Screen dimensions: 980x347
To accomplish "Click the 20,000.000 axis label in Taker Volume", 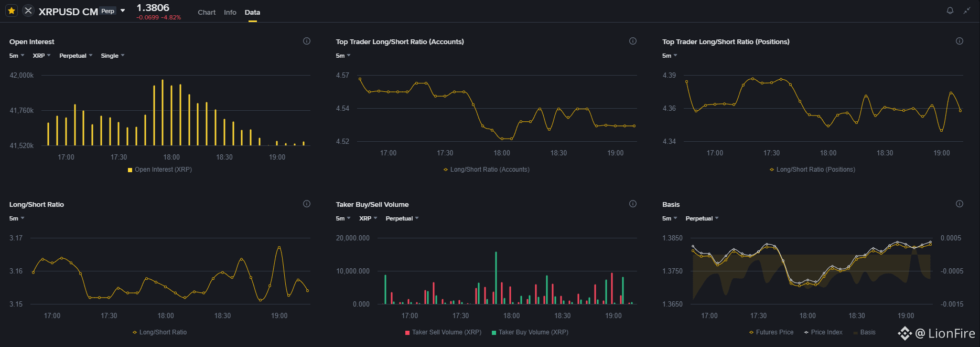I will (352, 238).
